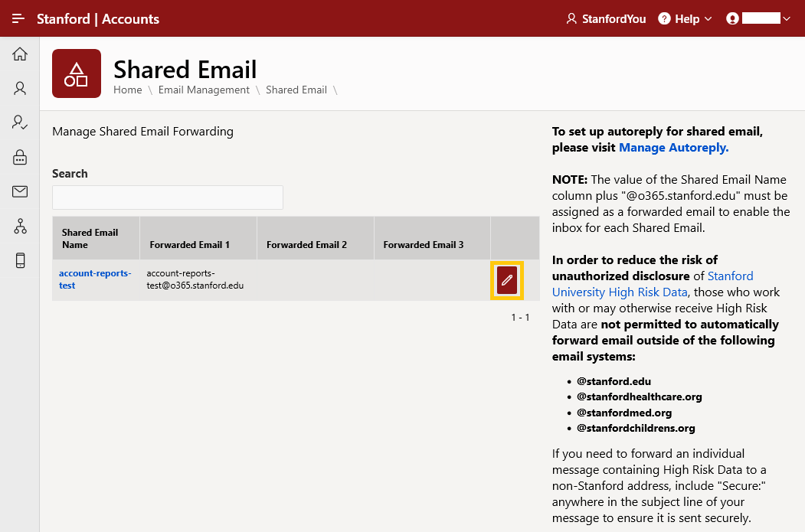Click the @stanfordhealthcare.org list entry
Viewport: 805px width, 532px height.
(639, 397)
